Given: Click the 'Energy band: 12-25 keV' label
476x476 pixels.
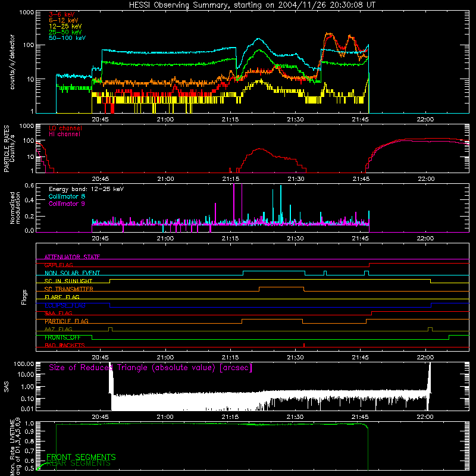Looking at the screenshot, I should [86, 189].
